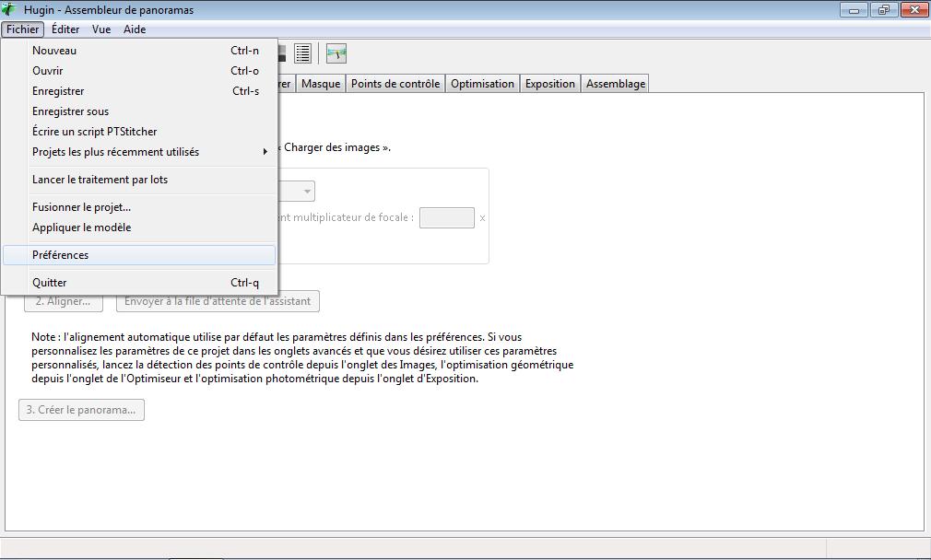Open the fast panorama preview icon
Screen dimensions: 931x560
pyautogui.click(x=336, y=53)
